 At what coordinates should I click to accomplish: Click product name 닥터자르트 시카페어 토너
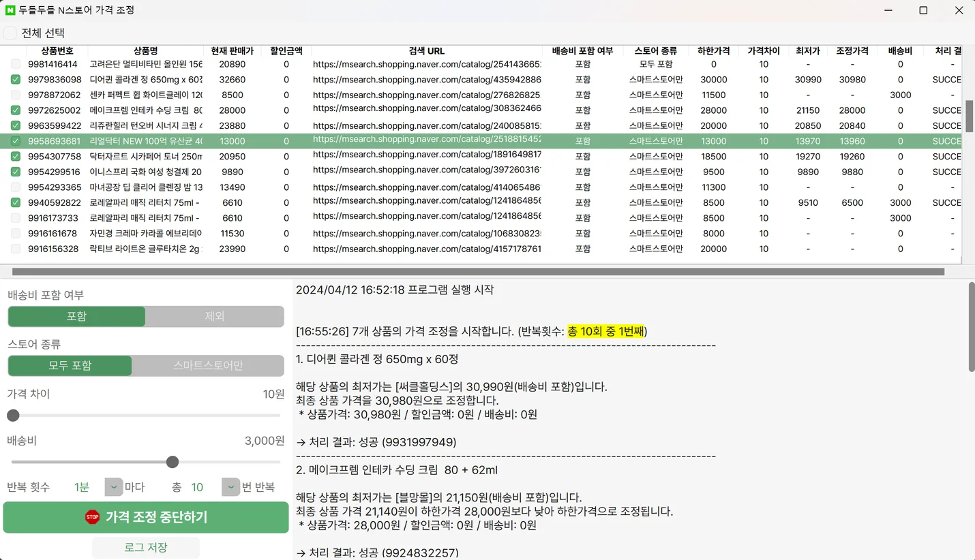pos(146,157)
